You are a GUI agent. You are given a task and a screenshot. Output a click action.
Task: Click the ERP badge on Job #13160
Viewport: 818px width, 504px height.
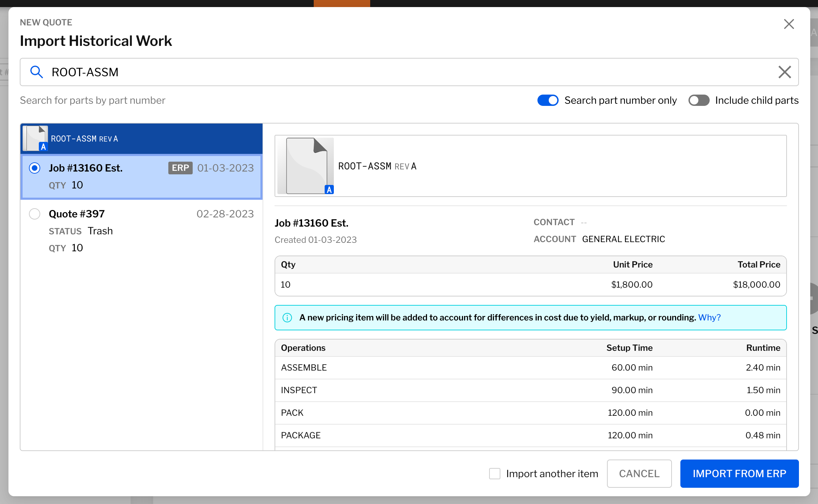(x=180, y=168)
